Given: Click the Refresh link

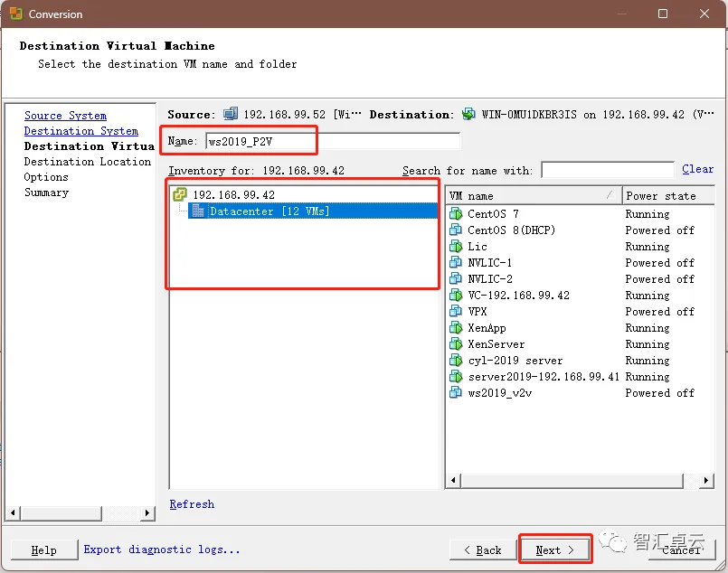Looking at the screenshot, I should (x=192, y=504).
